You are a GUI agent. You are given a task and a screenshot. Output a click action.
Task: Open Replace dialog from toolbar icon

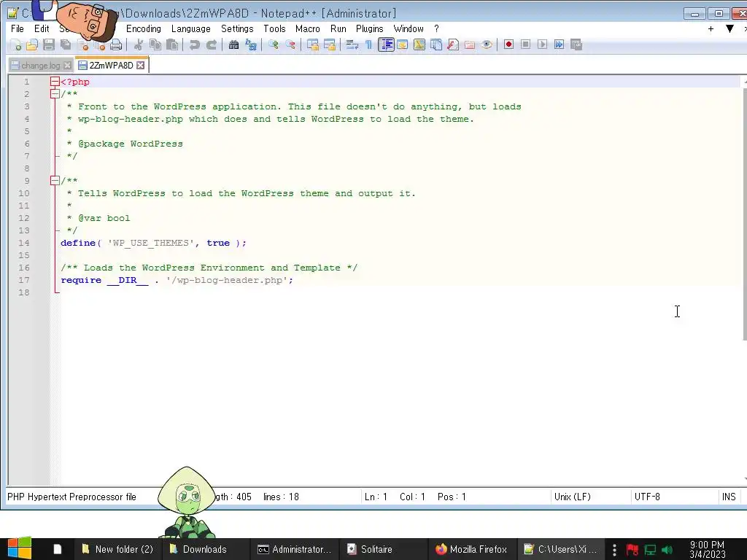[251, 44]
